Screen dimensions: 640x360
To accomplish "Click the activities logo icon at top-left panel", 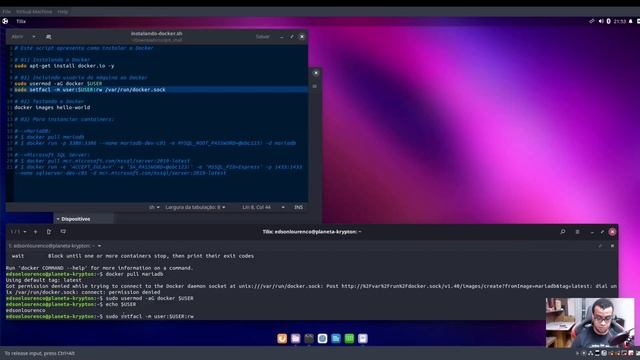I will 5,21.
